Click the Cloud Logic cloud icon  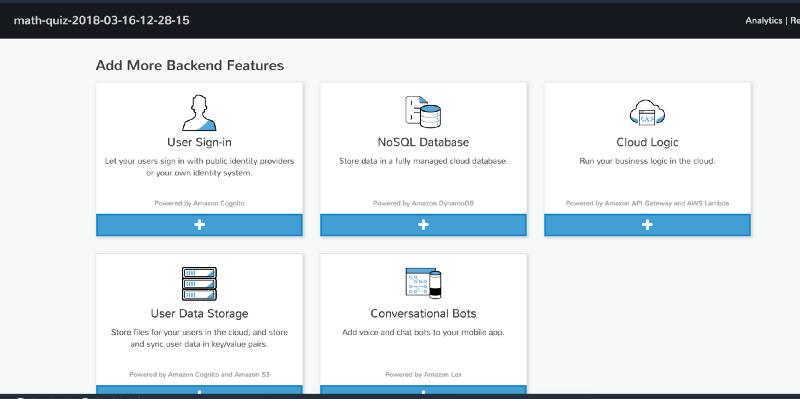coord(647,113)
